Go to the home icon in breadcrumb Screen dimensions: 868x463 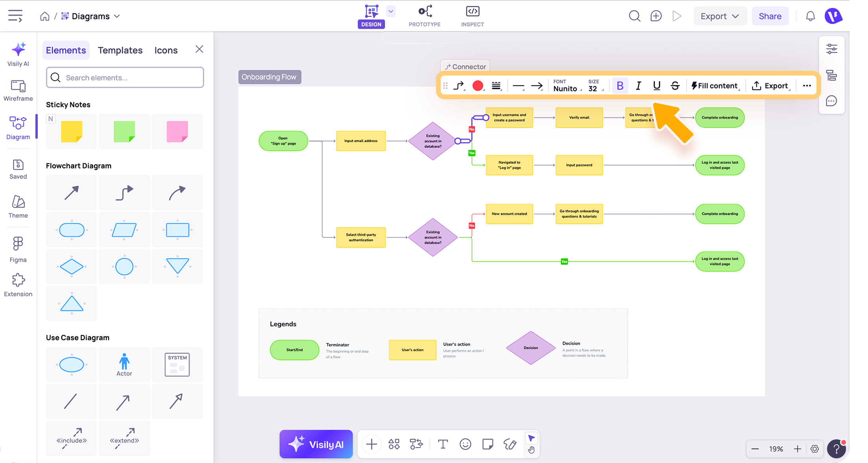click(45, 16)
